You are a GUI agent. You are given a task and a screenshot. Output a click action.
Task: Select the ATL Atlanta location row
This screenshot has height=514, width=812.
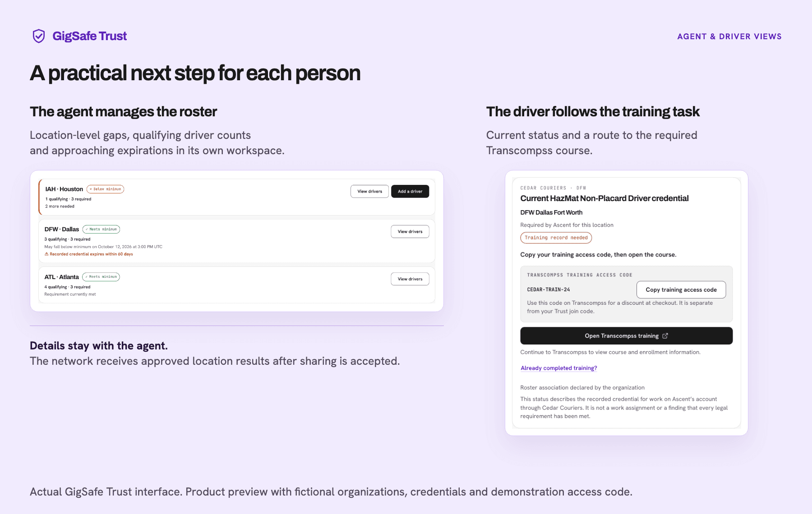(x=237, y=285)
